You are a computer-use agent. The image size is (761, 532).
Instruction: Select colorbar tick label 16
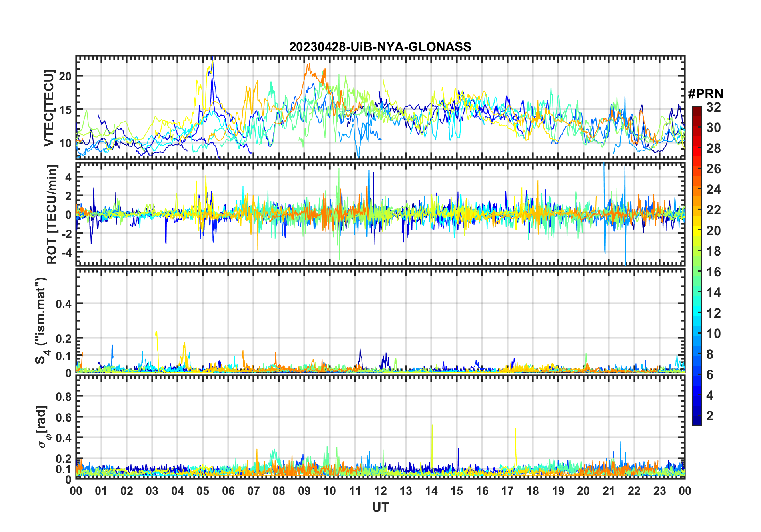[x=713, y=272]
